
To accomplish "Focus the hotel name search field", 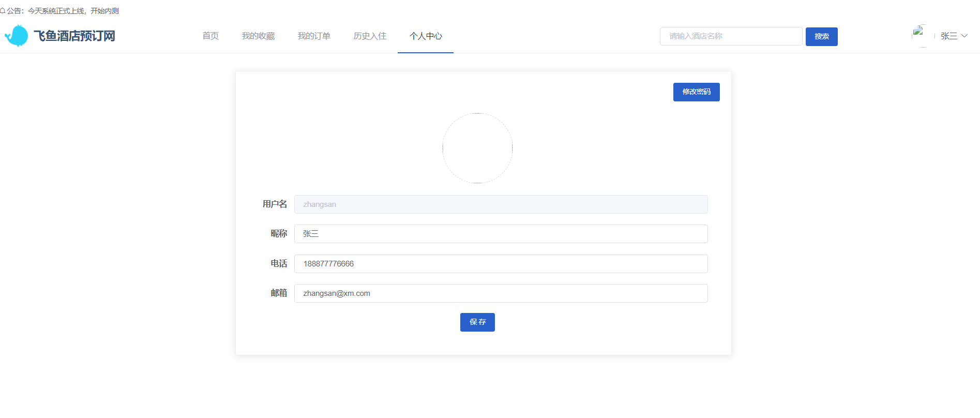I will coord(731,36).
